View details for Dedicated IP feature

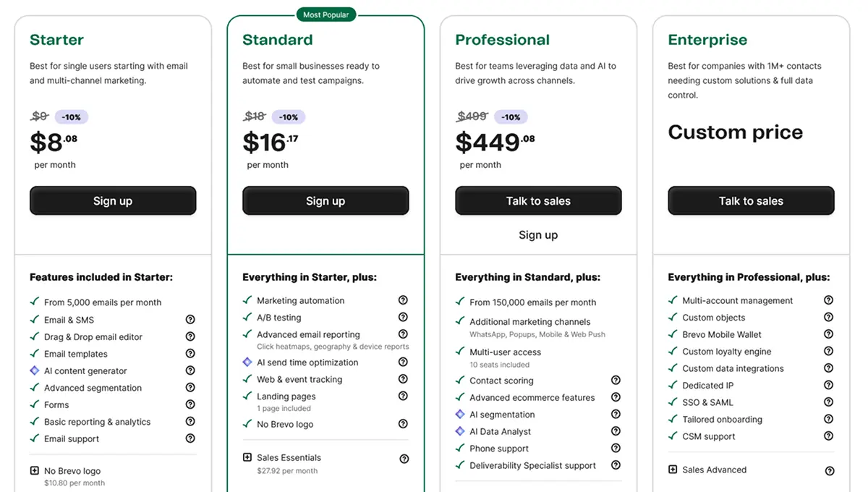point(829,385)
